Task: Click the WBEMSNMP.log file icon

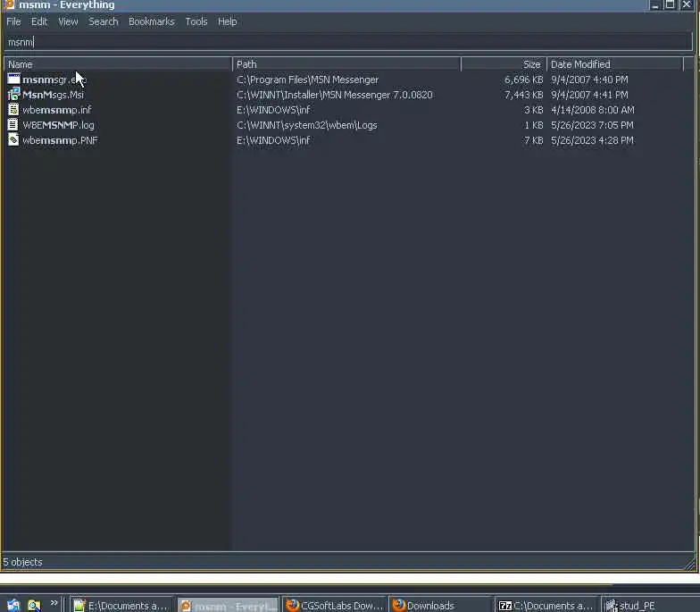Action: click(x=13, y=125)
